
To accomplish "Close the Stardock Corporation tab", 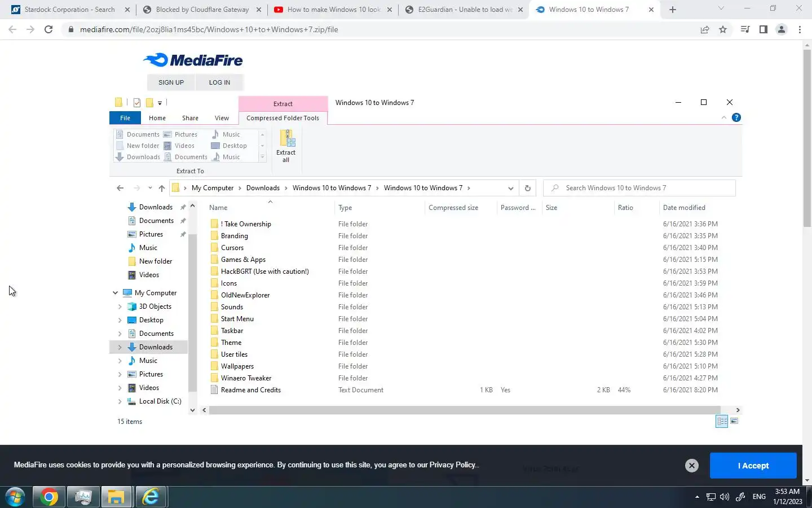I will tap(127, 10).
